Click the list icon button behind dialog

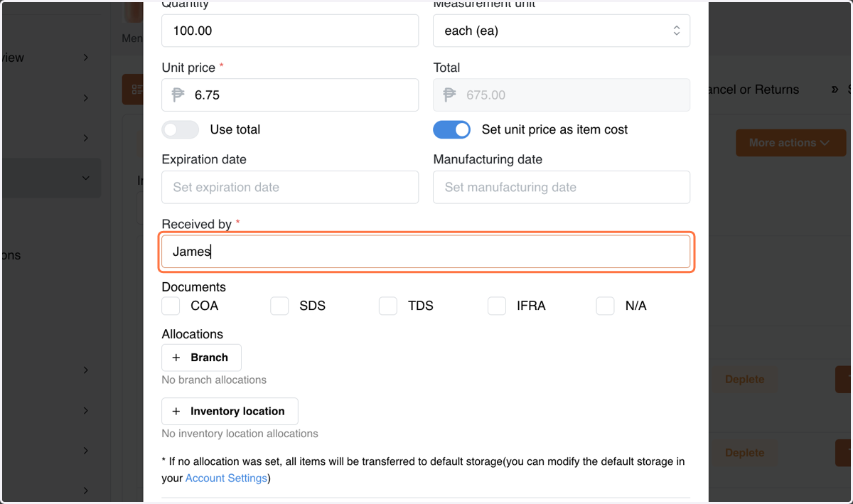click(x=133, y=90)
